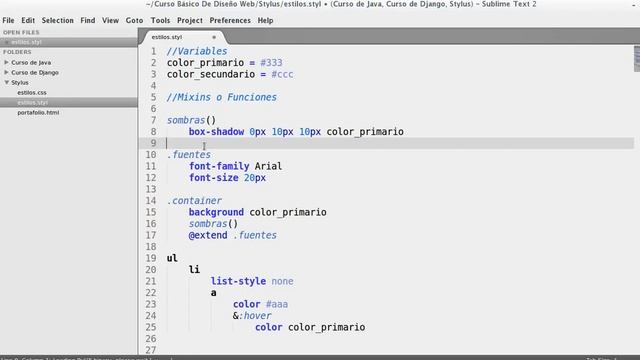Click background property on line 15
640x360 pixels.
[x=216, y=212]
